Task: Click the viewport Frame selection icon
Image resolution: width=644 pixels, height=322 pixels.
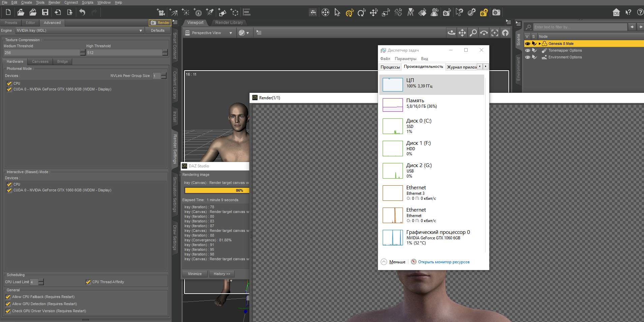Action: pos(495,33)
